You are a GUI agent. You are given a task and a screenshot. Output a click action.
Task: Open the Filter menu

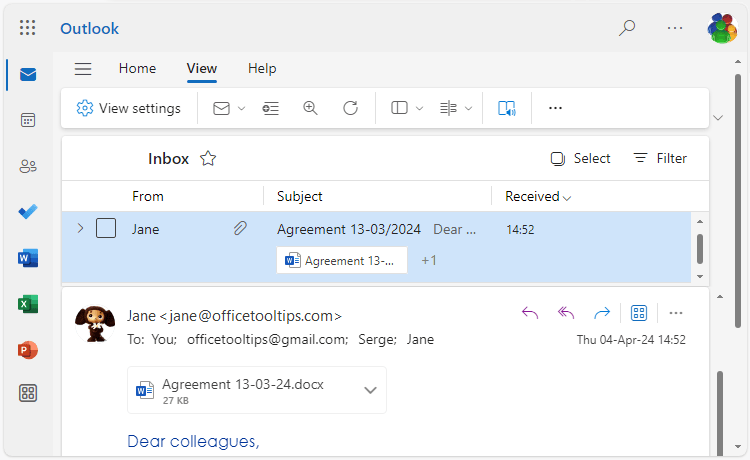click(x=660, y=158)
